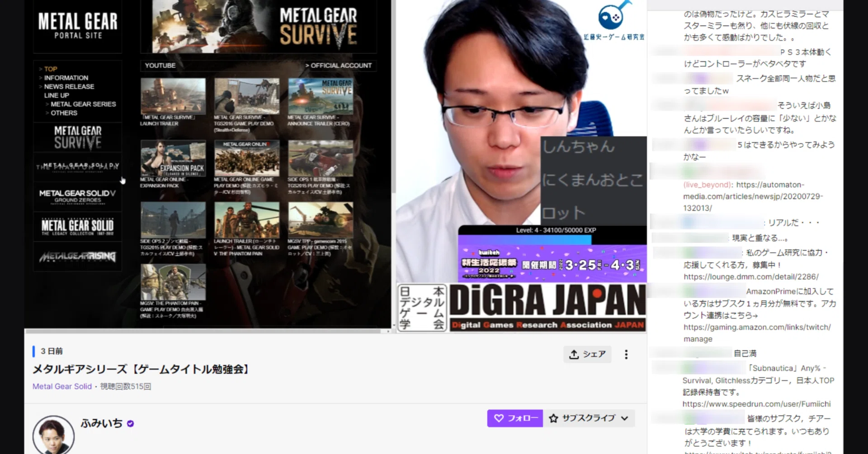Viewport: 868px width, 454px height.
Task: Open the Ground Zeroes sidebar banner
Action: 78,197
